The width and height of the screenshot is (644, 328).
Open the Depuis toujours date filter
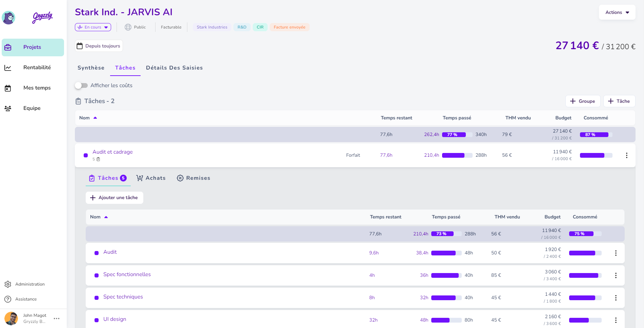(99, 46)
